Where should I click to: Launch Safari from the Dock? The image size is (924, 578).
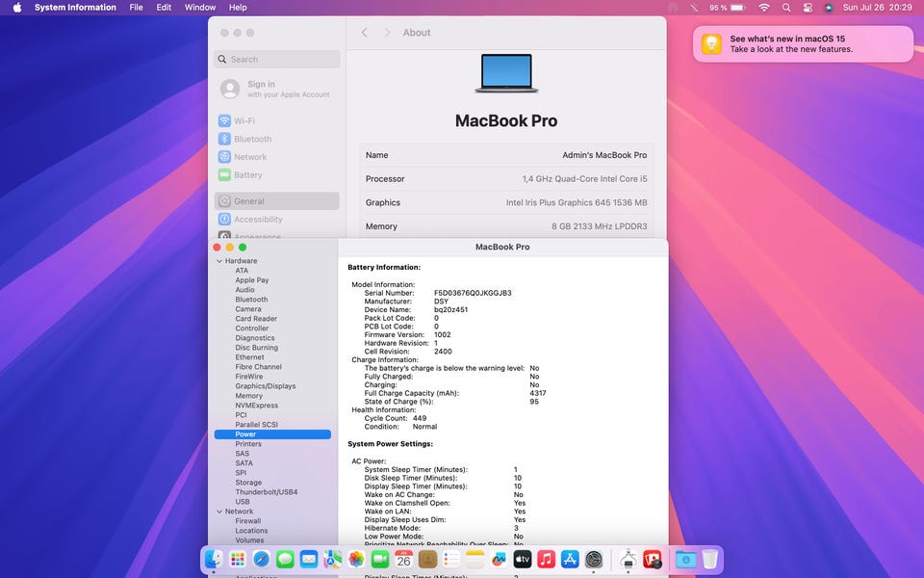(x=261, y=559)
